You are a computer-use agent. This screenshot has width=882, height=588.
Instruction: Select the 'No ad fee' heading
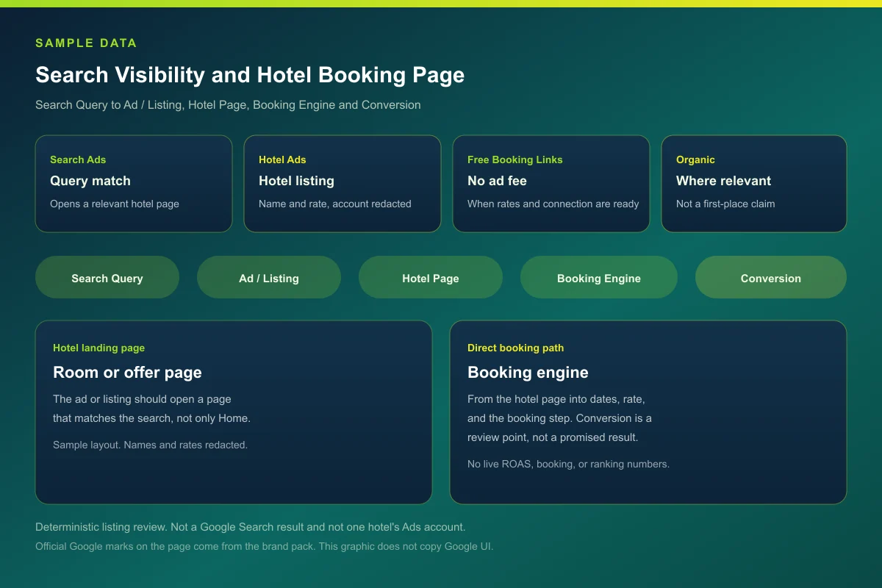coord(497,181)
